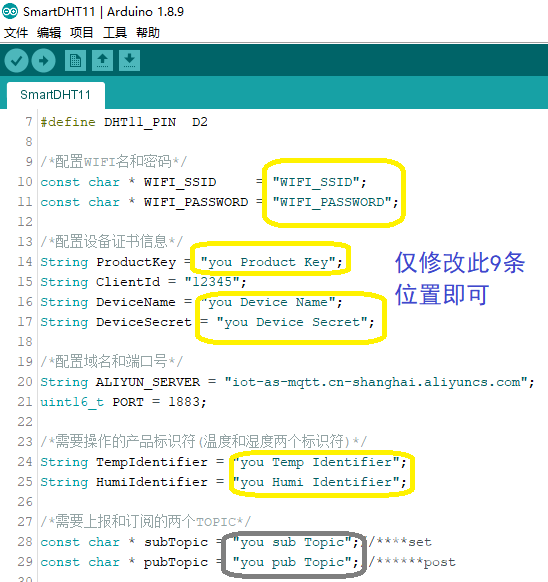Click the subTopic variable name
The image size is (548, 582).
click(x=176, y=543)
